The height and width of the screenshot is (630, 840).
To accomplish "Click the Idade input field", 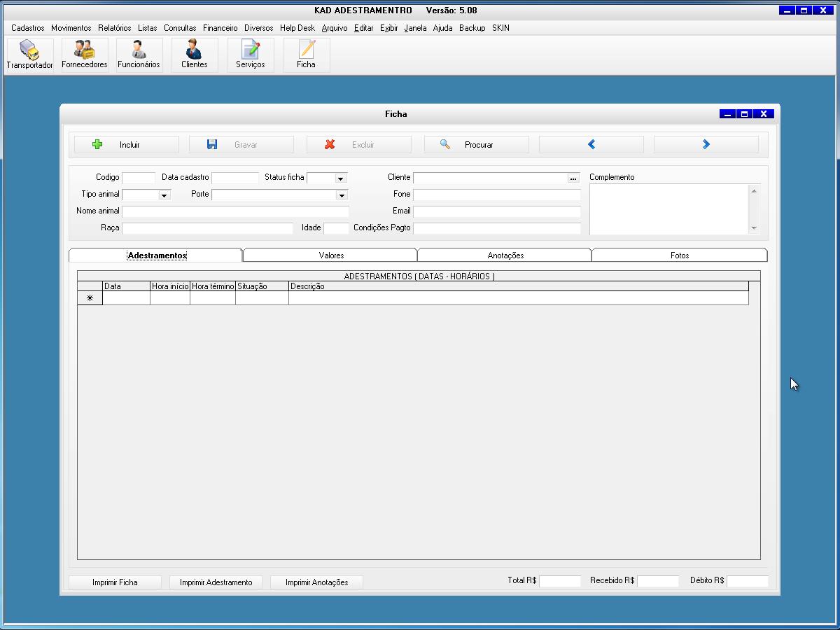I will point(336,228).
